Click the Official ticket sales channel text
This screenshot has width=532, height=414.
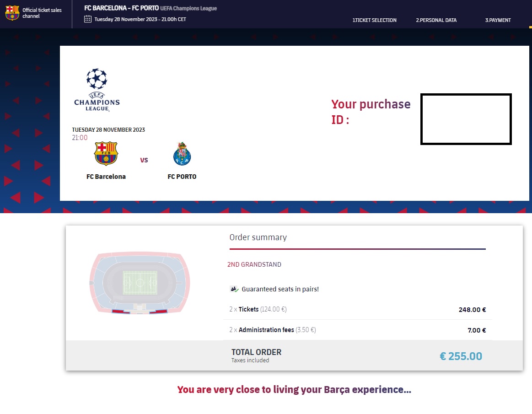click(x=42, y=13)
